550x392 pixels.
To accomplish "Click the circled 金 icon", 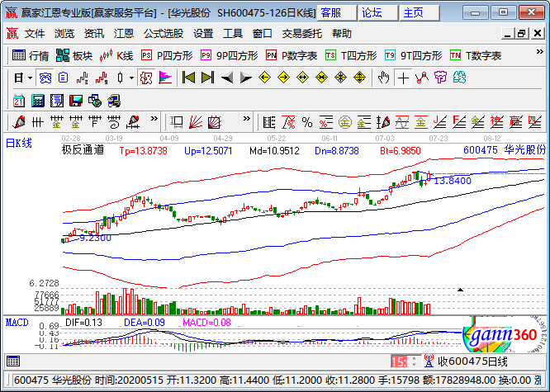I will [345, 122].
